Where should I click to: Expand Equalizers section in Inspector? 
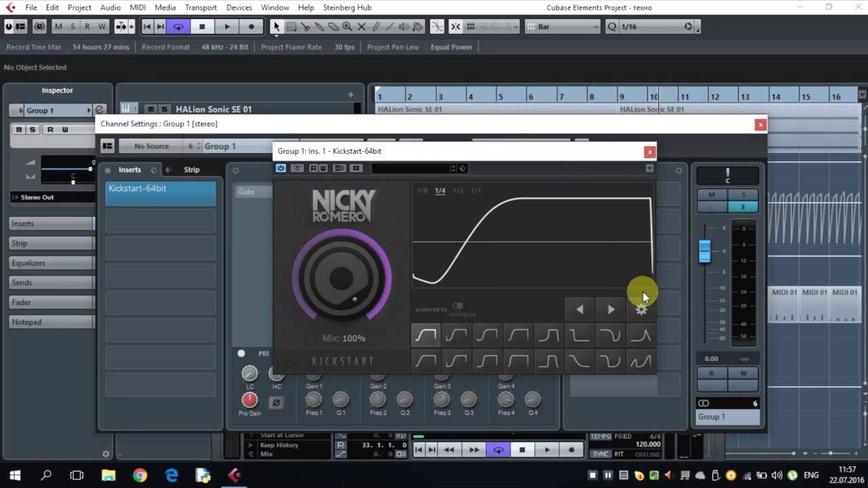click(52, 263)
